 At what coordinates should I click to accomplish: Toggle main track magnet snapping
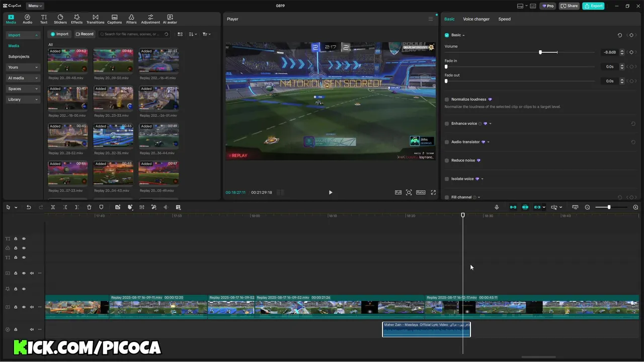coord(513,207)
